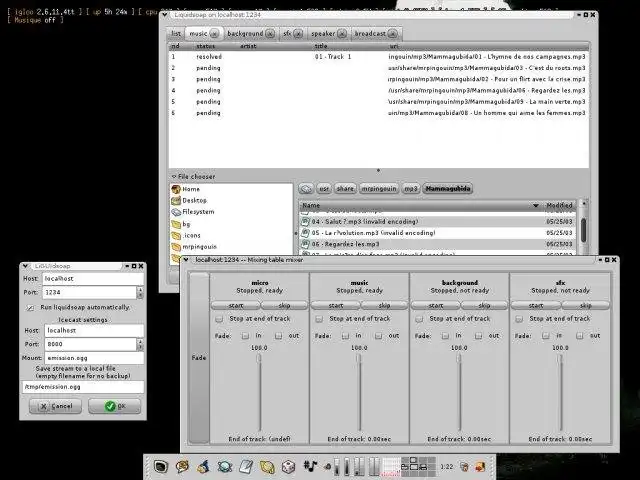640x480 pixels.
Task: Skip the track on the sfx channel
Action: click(x=585, y=305)
